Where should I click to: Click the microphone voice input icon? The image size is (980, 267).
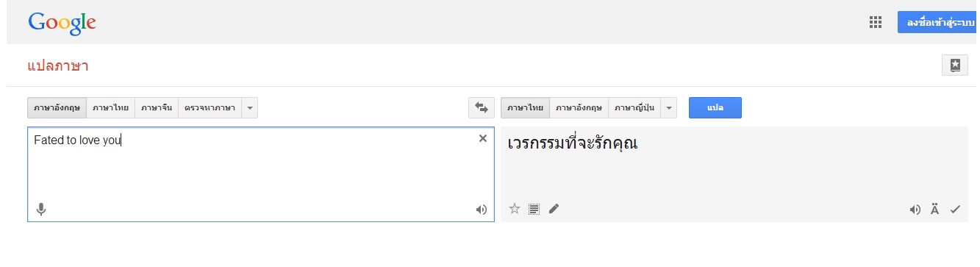(41, 210)
